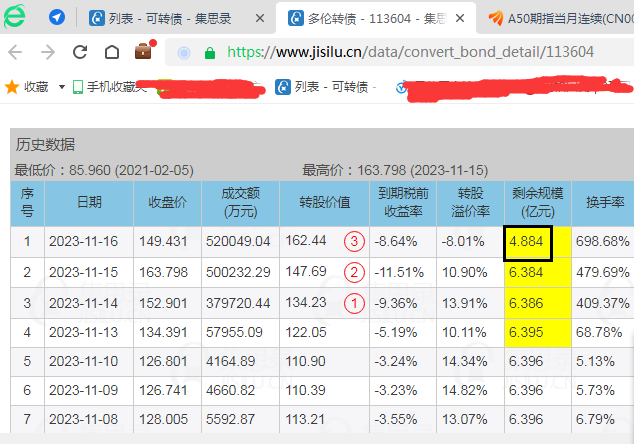Click the red circled number 1 marker

click(354, 302)
